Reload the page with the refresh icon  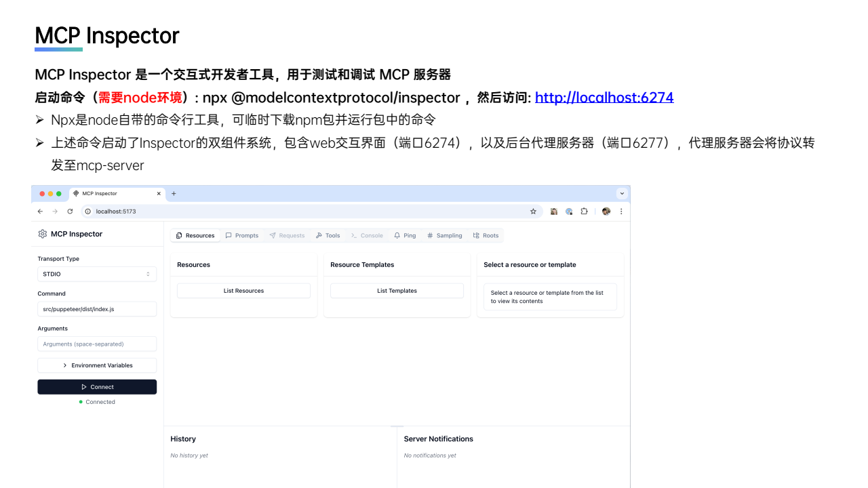[x=70, y=211]
